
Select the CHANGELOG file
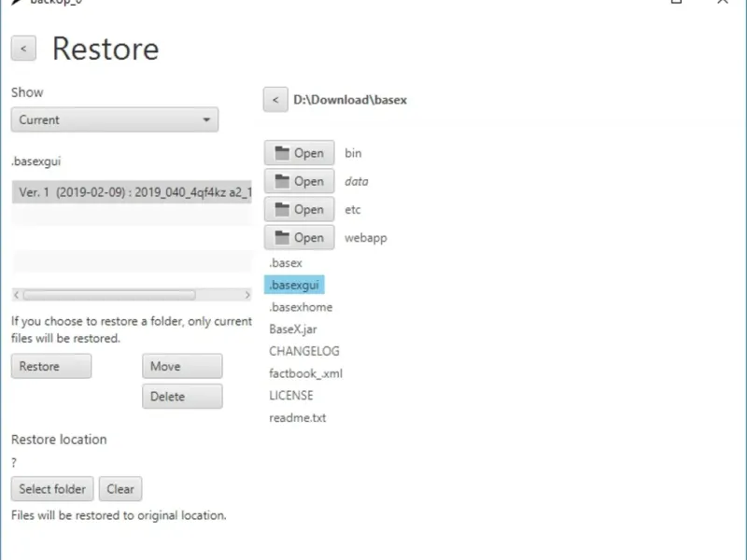pyautogui.click(x=304, y=351)
